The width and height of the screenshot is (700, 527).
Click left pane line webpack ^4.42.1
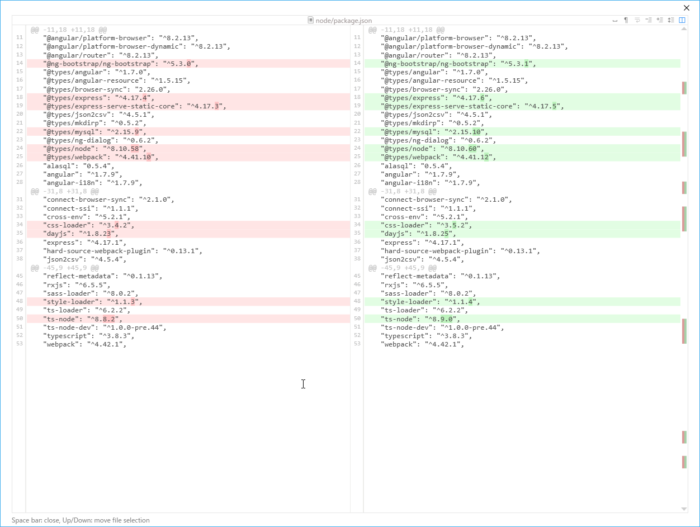pyautogui.click(x=85, y=344)
